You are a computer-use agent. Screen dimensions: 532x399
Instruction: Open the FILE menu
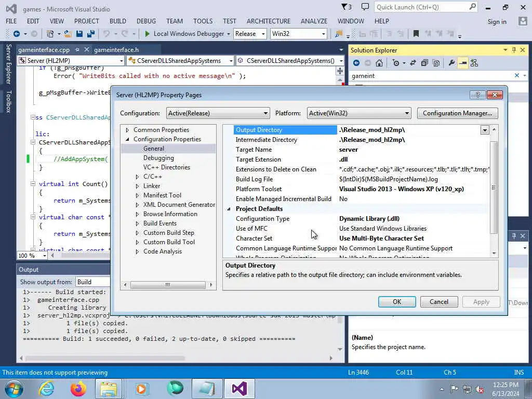click(11, 21)
